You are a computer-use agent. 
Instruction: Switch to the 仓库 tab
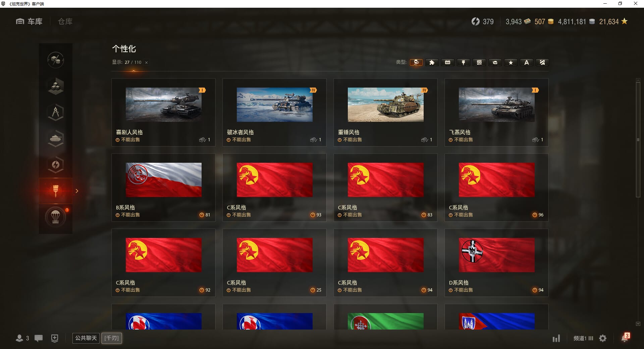click(x=65, y=21)
